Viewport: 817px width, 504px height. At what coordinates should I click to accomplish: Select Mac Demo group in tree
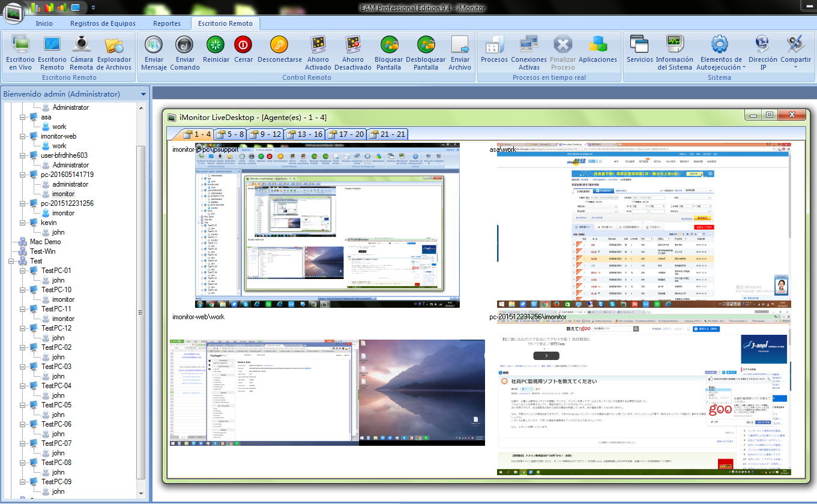45,242
